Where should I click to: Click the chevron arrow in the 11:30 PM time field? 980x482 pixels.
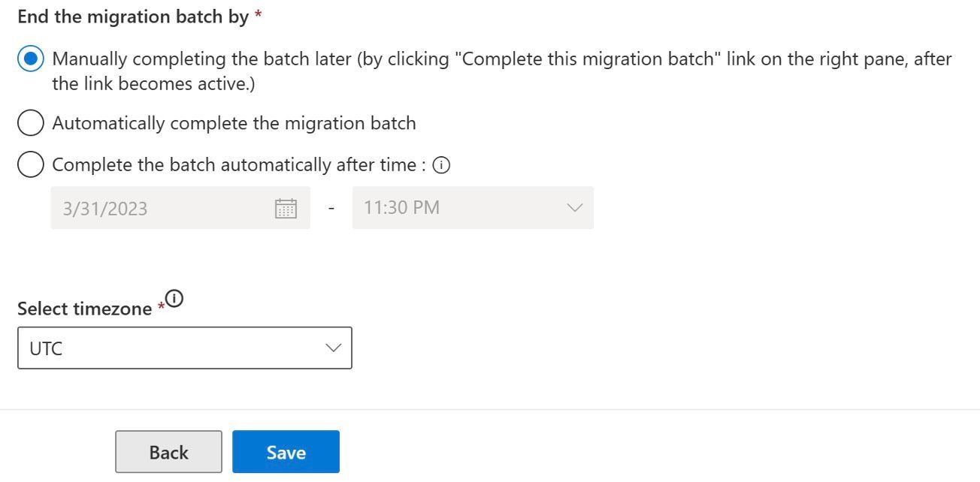(575, 208)
